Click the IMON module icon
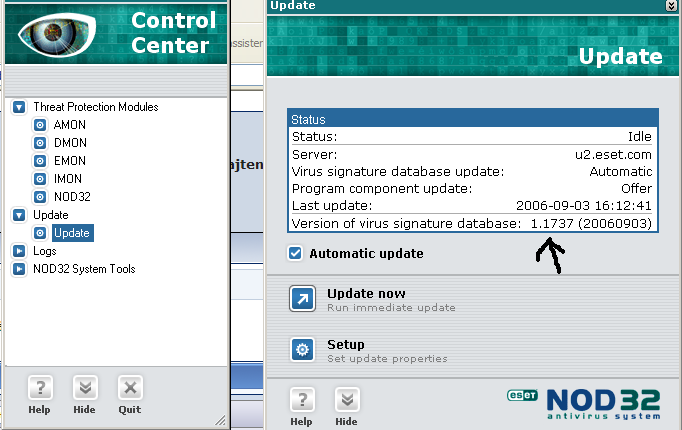The image size is (682, 430). [40, 179]
